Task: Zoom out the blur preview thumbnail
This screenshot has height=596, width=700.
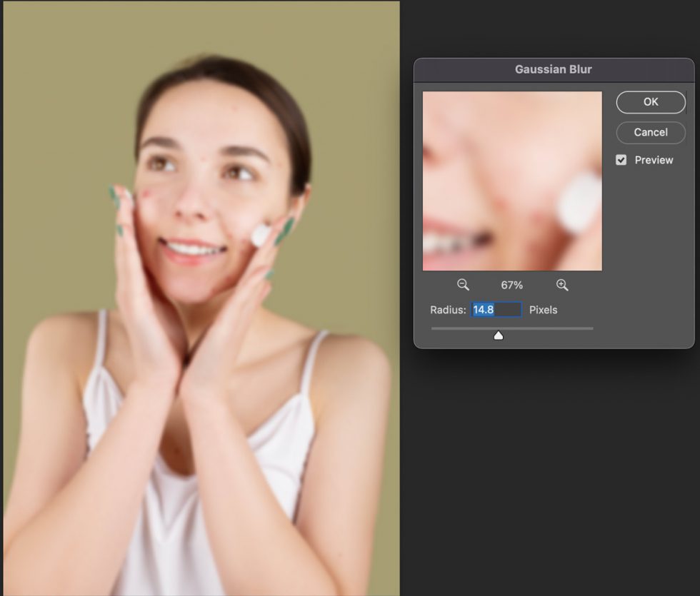Action: [x=462, y=285]
